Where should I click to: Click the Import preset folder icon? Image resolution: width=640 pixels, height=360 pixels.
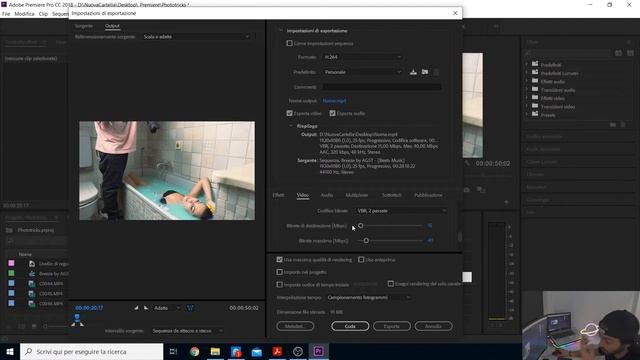click(425, 72)
